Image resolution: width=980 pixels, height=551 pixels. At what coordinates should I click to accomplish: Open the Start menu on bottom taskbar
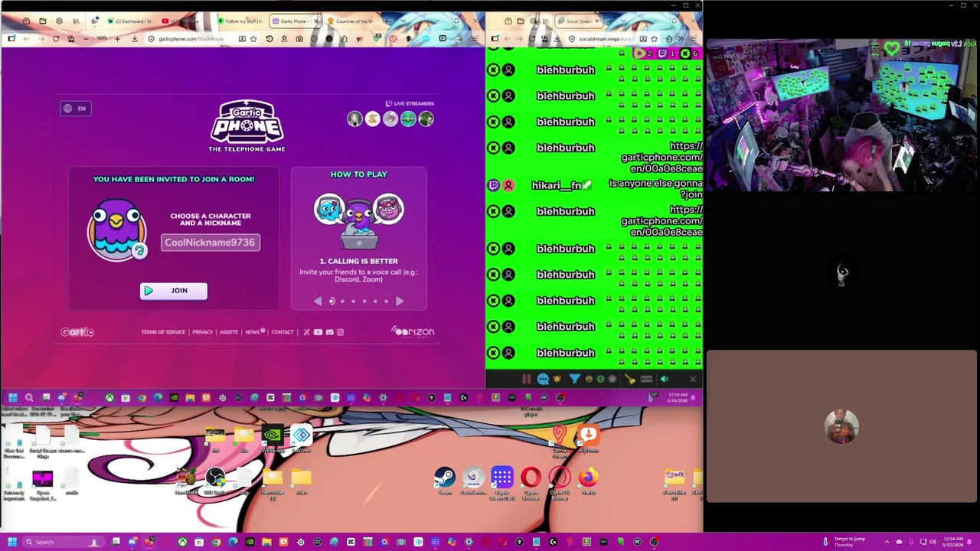coord(11,542)
